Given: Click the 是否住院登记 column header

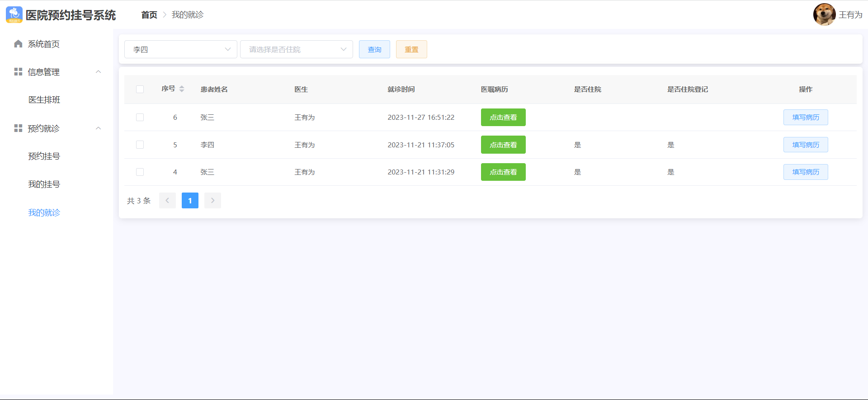Looking at the screenshot, I should tap(688, 89).
